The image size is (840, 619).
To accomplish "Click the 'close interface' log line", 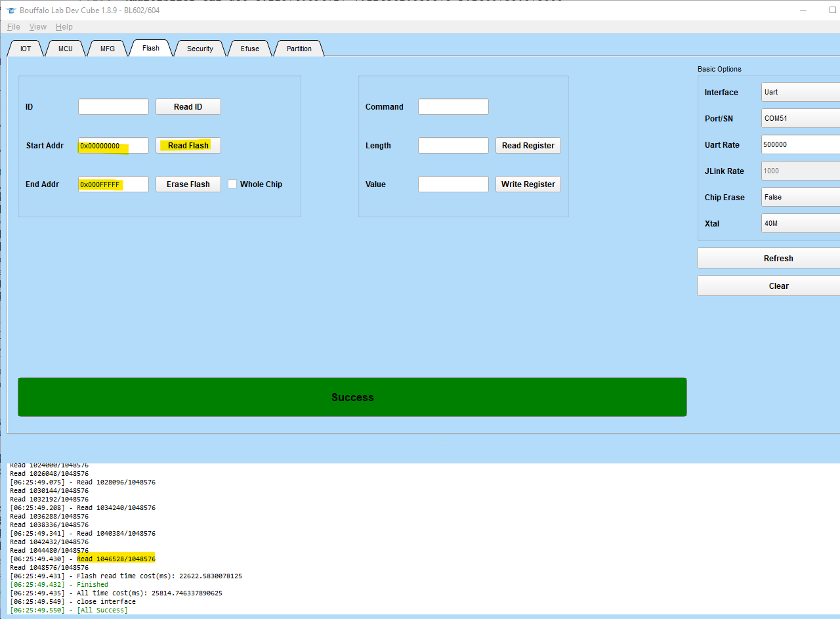I will (73, 602).
